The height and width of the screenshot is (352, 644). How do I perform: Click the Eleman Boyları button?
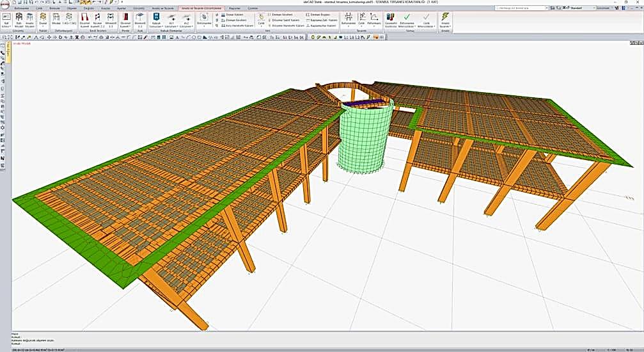click(x=318, y=13)
